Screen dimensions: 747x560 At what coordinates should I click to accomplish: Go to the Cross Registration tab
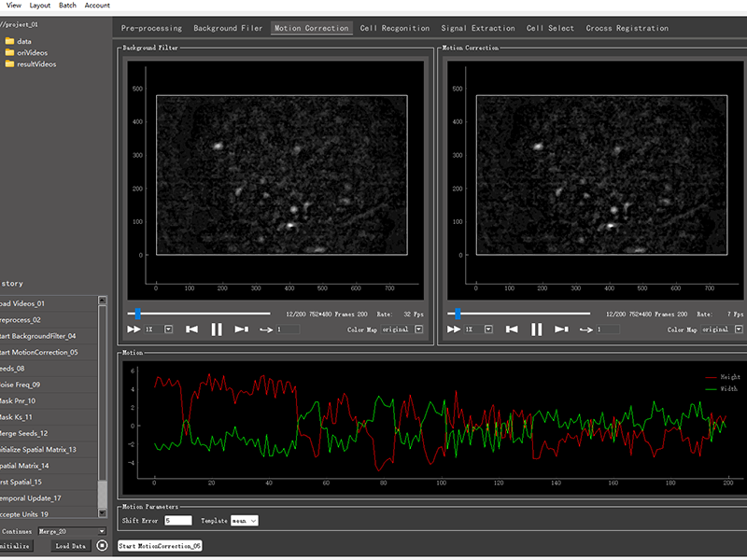point(627,28)
